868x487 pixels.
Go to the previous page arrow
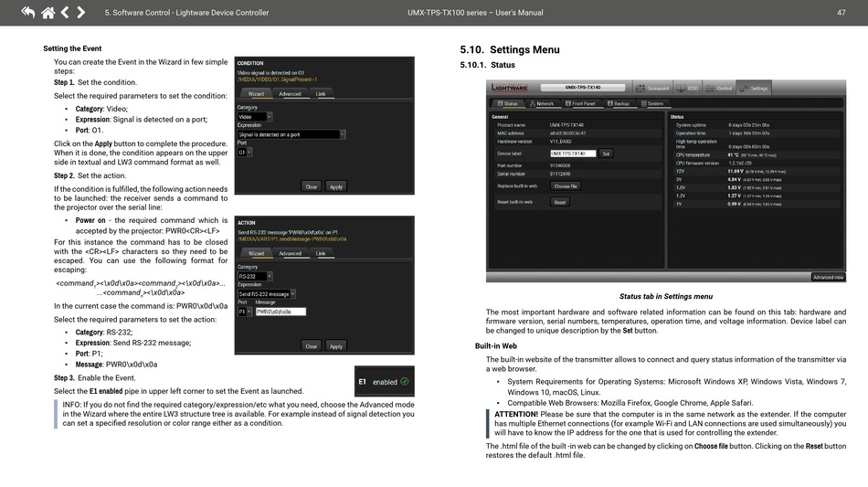click(65, 12)
